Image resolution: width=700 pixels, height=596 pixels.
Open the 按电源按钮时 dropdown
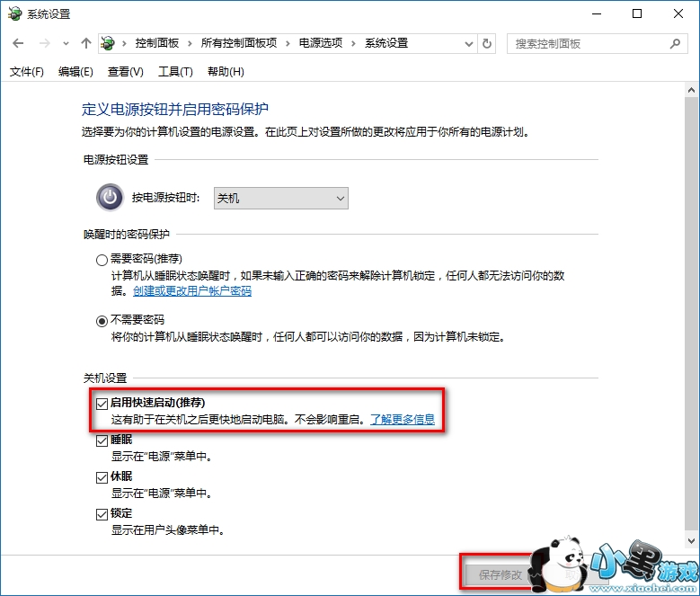280,199
